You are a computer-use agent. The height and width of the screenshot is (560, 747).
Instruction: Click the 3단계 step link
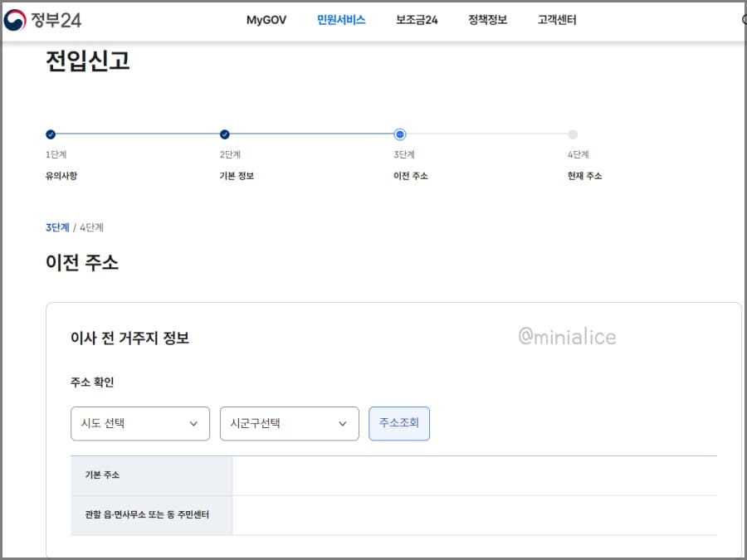point(57,227)
